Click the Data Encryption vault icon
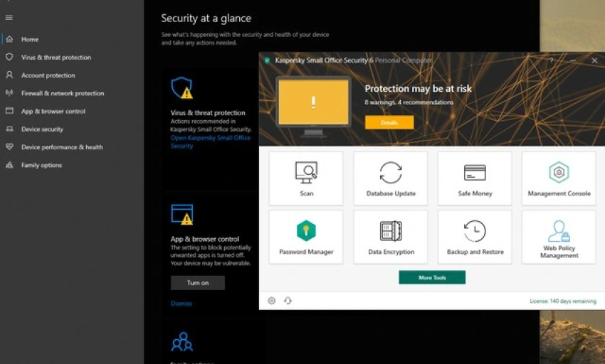This screenshot has height=364, width=605. point(391,231)
